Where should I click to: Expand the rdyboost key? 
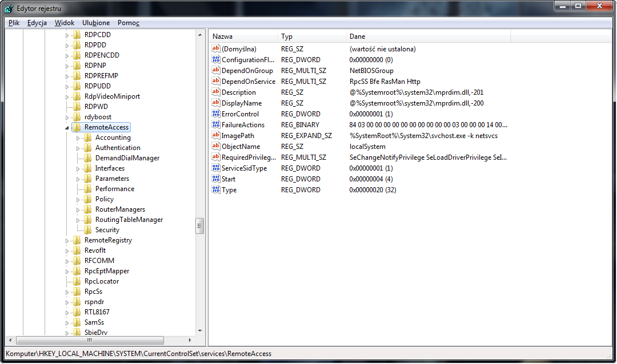(x=67, y=118)
